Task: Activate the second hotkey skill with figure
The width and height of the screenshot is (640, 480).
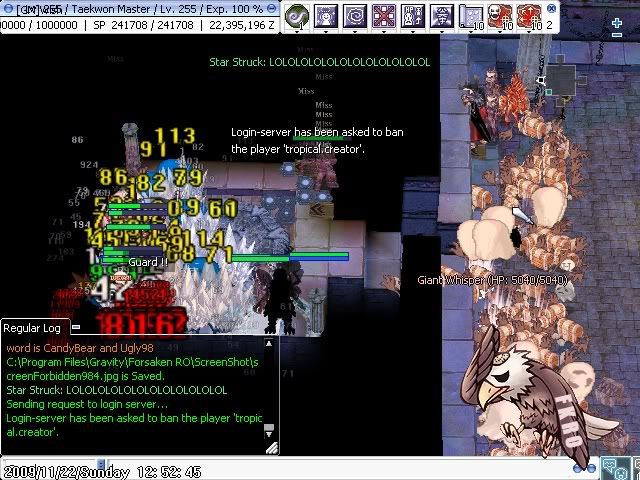Action: point(325,15)
